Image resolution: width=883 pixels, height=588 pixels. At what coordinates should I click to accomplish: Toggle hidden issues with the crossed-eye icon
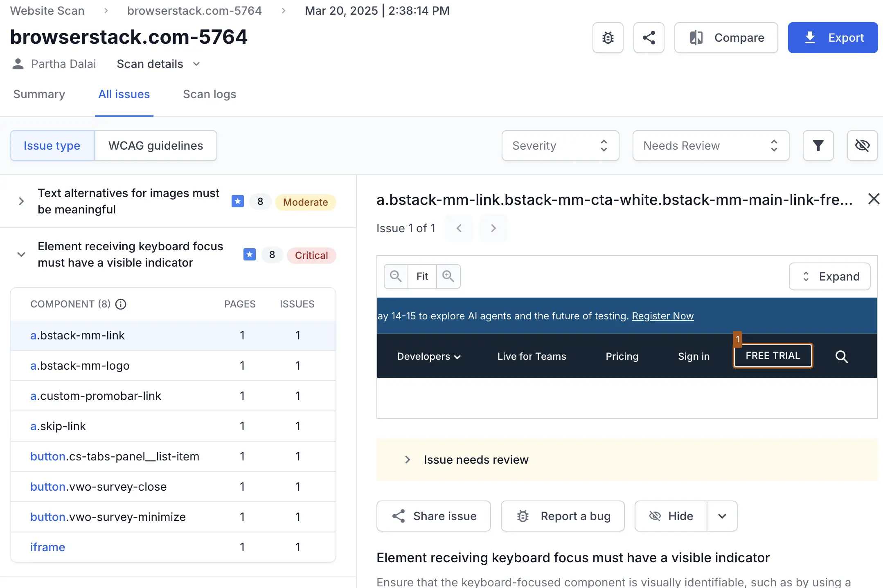click(862, 146)
